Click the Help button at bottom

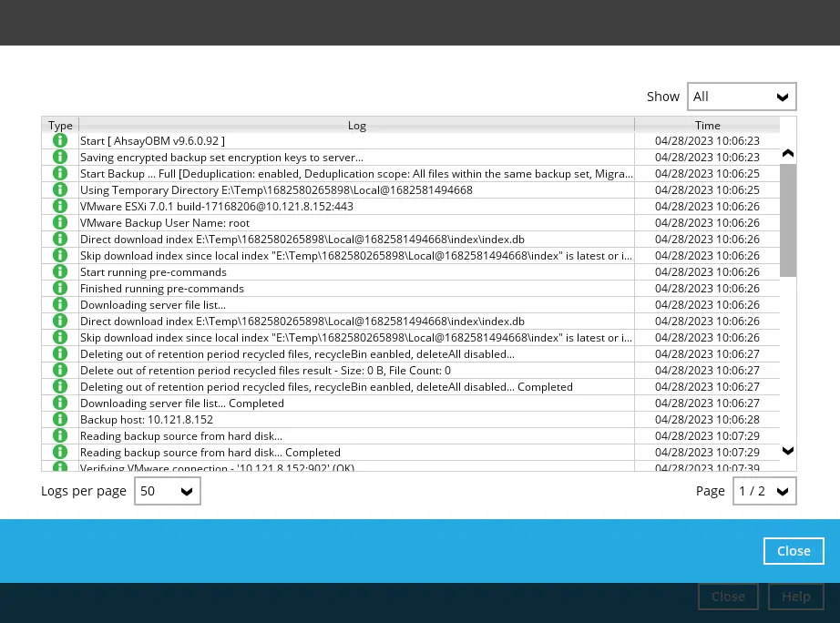coord(795,597)
